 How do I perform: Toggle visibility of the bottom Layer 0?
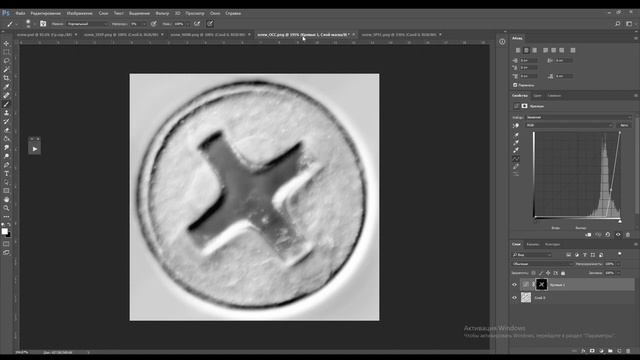tap(515, 298)
